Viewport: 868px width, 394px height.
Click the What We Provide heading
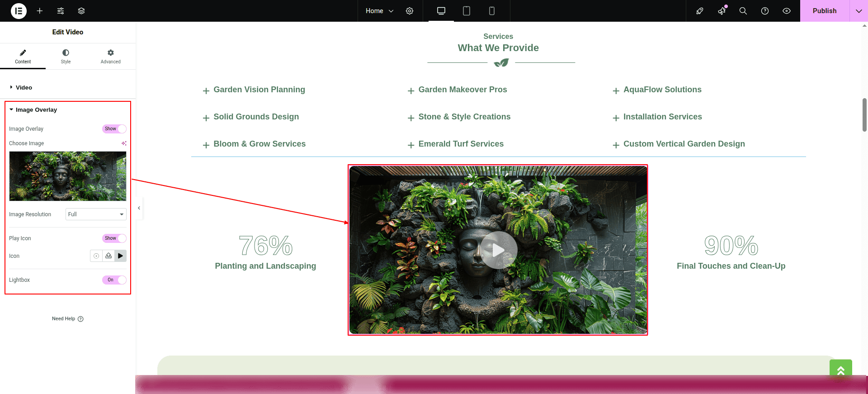[498, 48]
